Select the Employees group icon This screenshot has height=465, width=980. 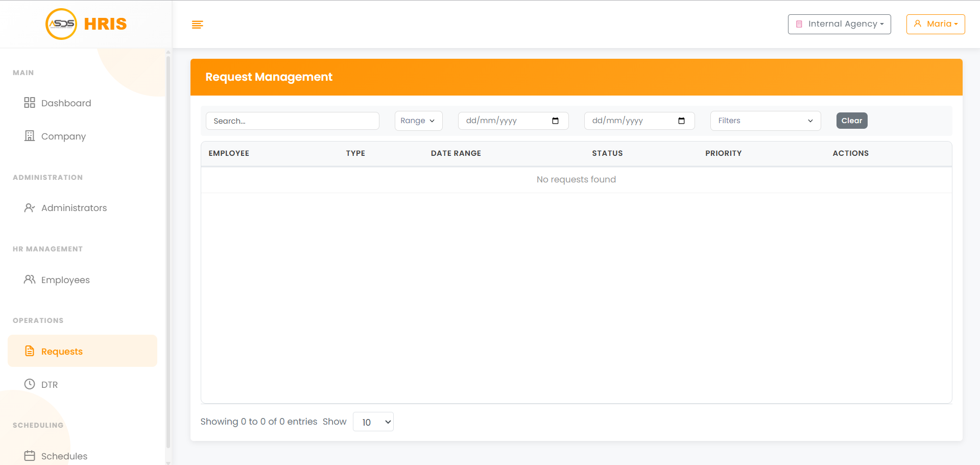30,280
